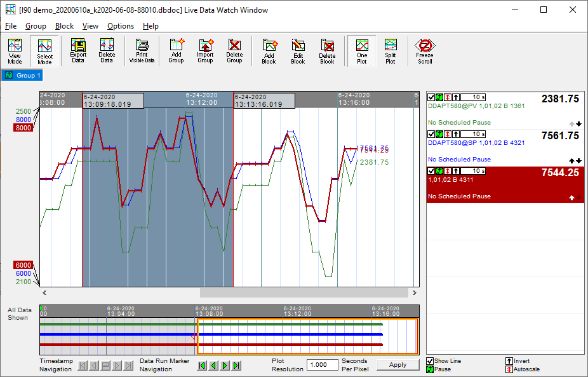Click the Freeze Scroll icon

pos(424,51)
